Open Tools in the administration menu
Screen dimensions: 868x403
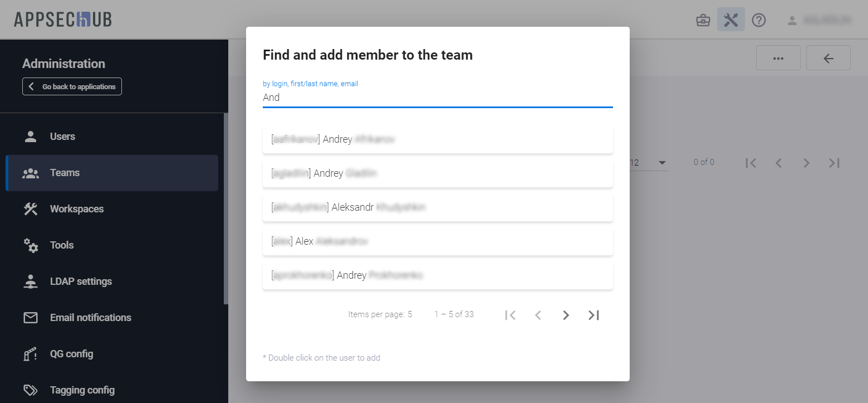62,245
